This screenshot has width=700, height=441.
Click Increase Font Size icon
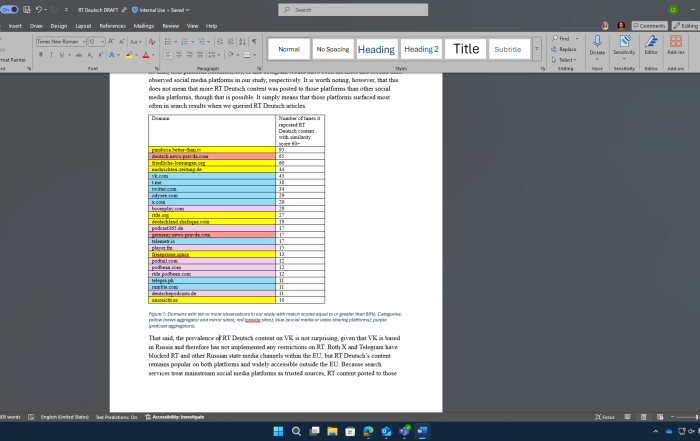click(x=111, y=42)
